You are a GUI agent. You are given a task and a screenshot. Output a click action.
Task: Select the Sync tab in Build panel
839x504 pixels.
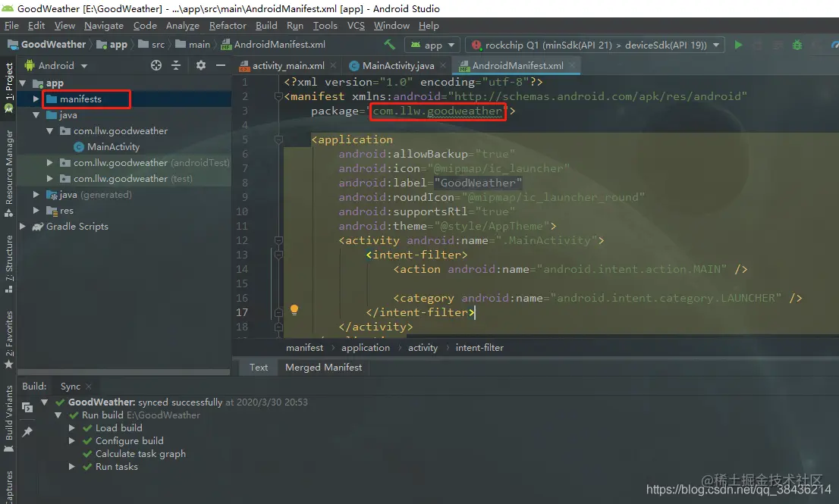[70, 387]
